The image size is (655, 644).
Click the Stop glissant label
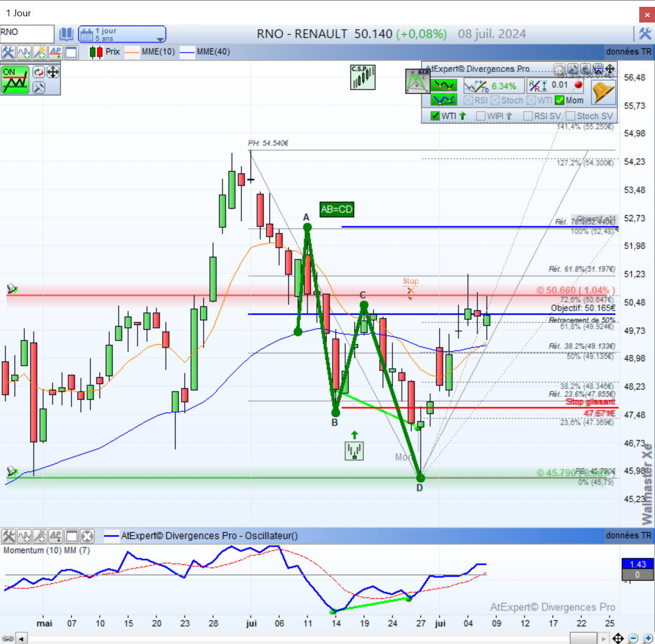click(590, 402)
